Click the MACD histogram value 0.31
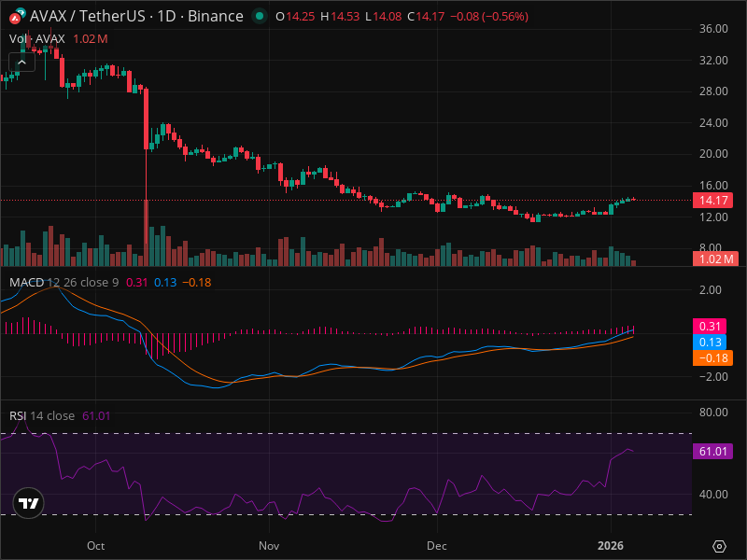This screenshot has width=747, height=560. coord(136,283)
